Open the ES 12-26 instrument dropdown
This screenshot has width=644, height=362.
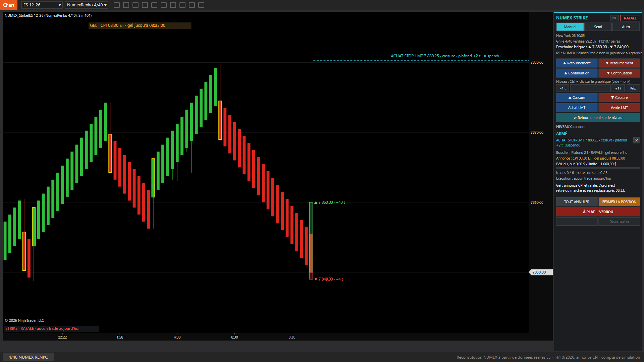pos(42,5)
